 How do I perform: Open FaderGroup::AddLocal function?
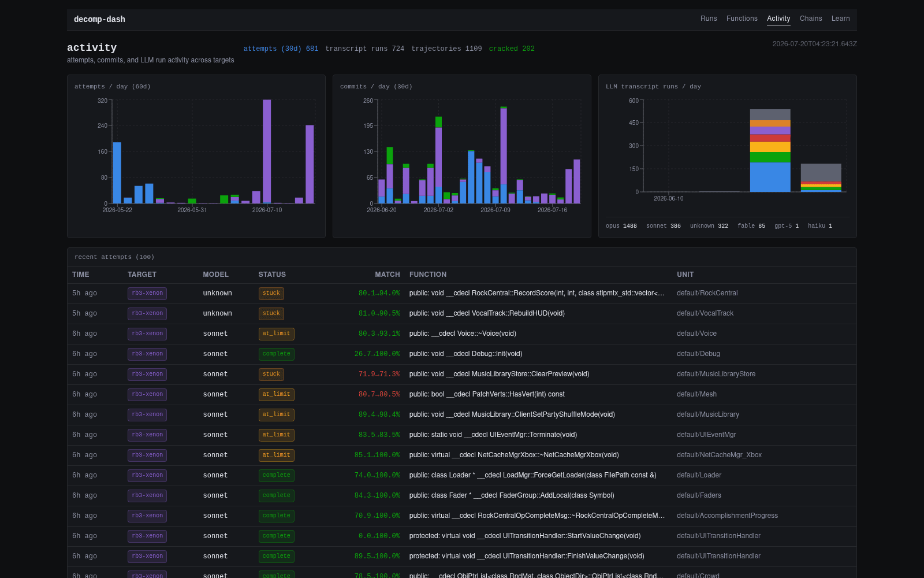(x=512, y=495)
